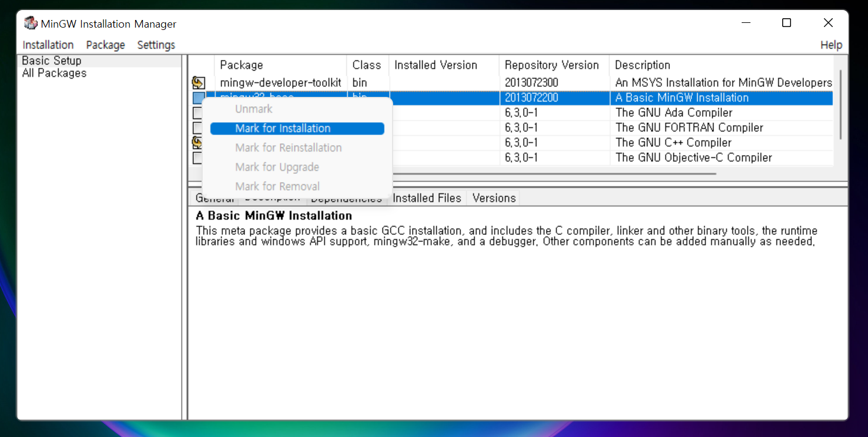The height and width of the screenshot is (437, 868).
Task: Sort by the Class column header
Action: (x=368, y=65)
